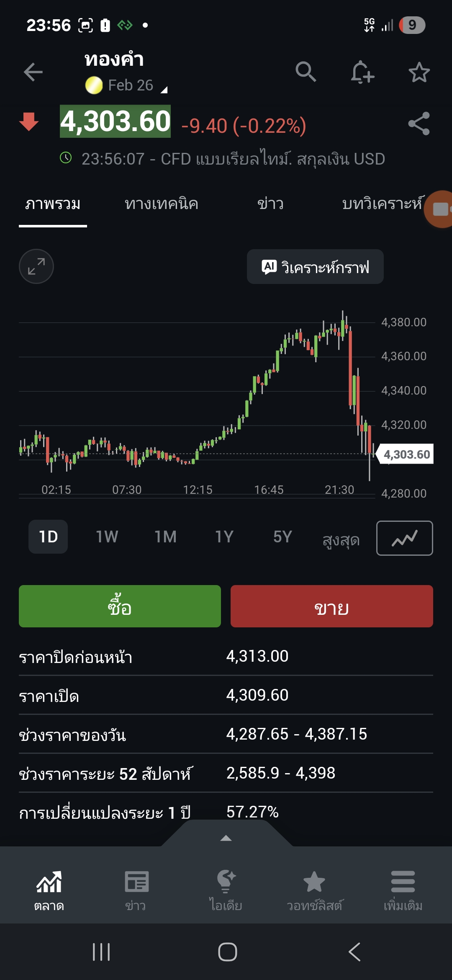Tap the back arrow icon

33,72
